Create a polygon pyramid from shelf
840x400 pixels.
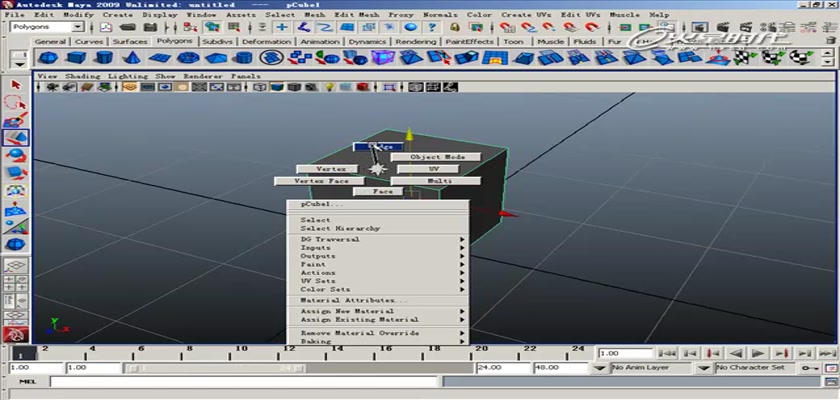coord(216,57)
